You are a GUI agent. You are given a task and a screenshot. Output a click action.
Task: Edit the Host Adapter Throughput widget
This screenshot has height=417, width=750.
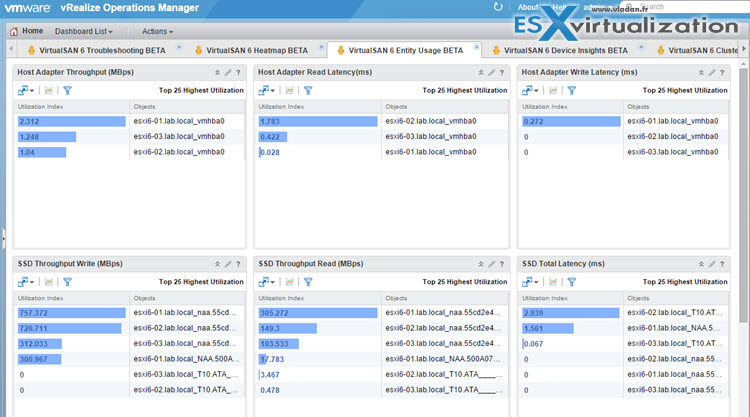click(x=228, y=73)
